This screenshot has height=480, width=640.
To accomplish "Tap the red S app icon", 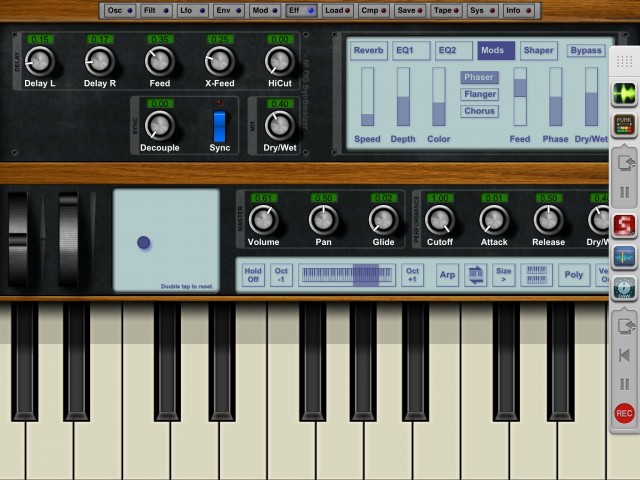I will pyautogui.click(x=625, y=225).
